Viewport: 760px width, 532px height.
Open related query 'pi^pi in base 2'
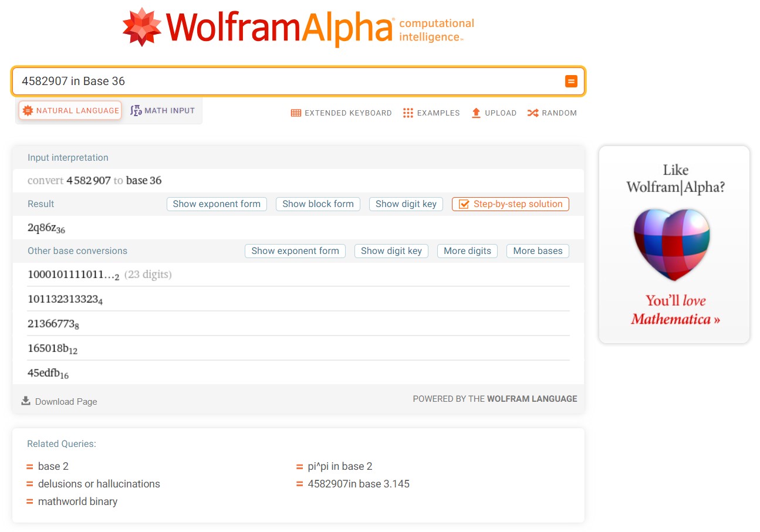click(340, 466)
